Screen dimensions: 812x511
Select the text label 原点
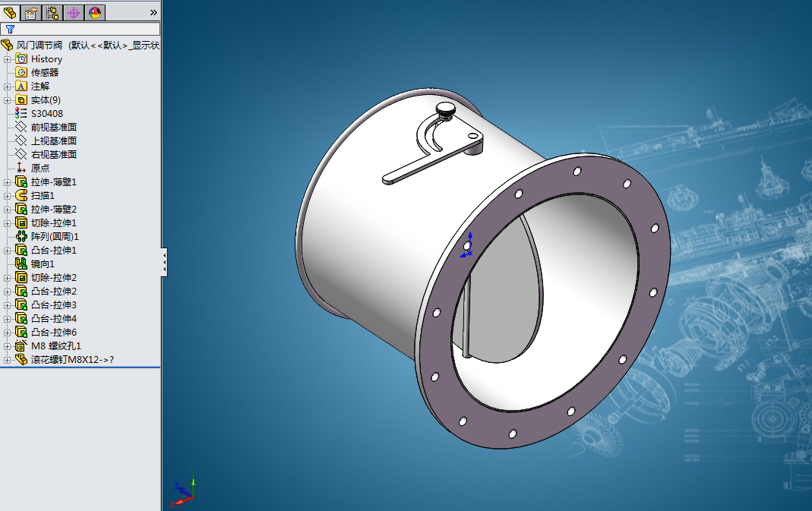point(40,169)
